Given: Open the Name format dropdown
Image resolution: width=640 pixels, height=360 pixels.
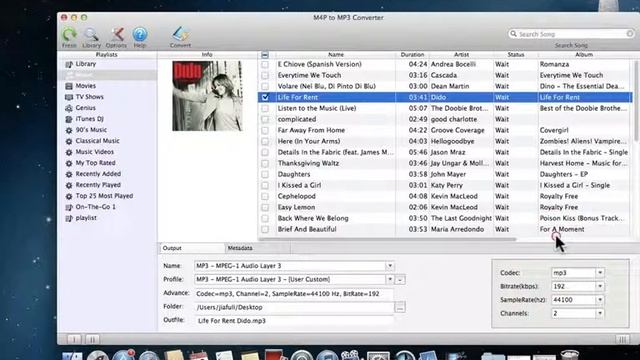Looking at the screenshot, I should [390, 266].
